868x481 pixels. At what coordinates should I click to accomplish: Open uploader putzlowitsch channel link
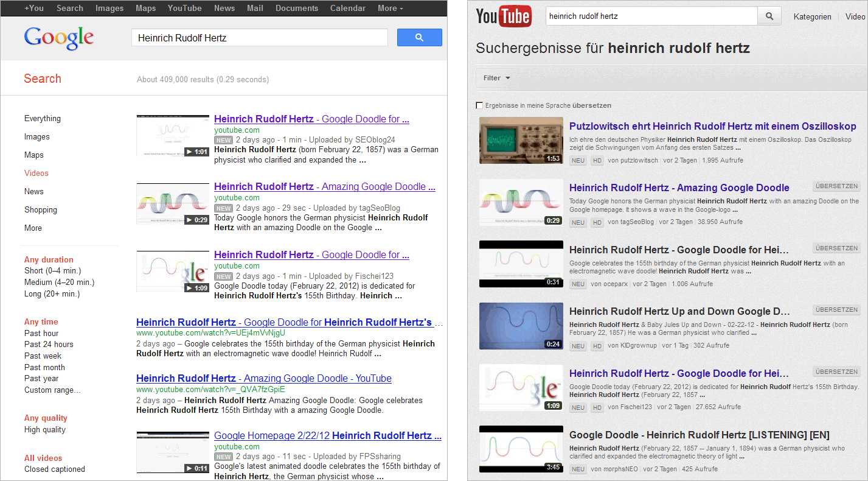pyautogui.click(x=638, y=160)
